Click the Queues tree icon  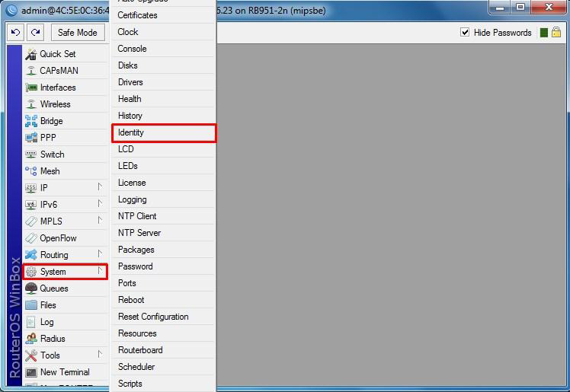tap(31, 288)
